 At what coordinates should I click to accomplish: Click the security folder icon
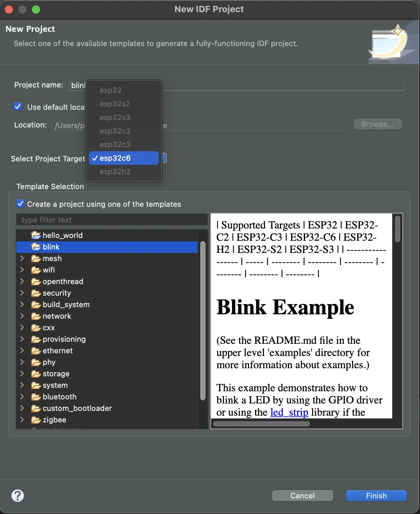(36, 293)
